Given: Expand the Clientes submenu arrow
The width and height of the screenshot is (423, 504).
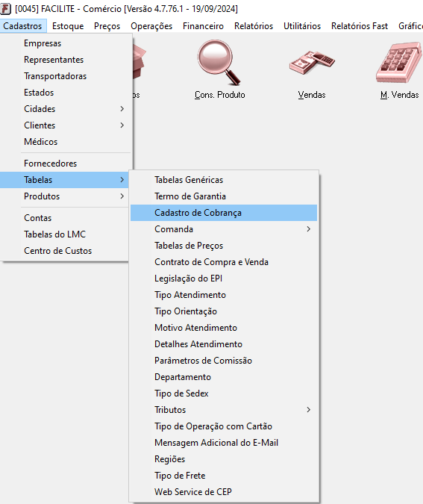Looking at the screenshot, I should tap(122, 125).
